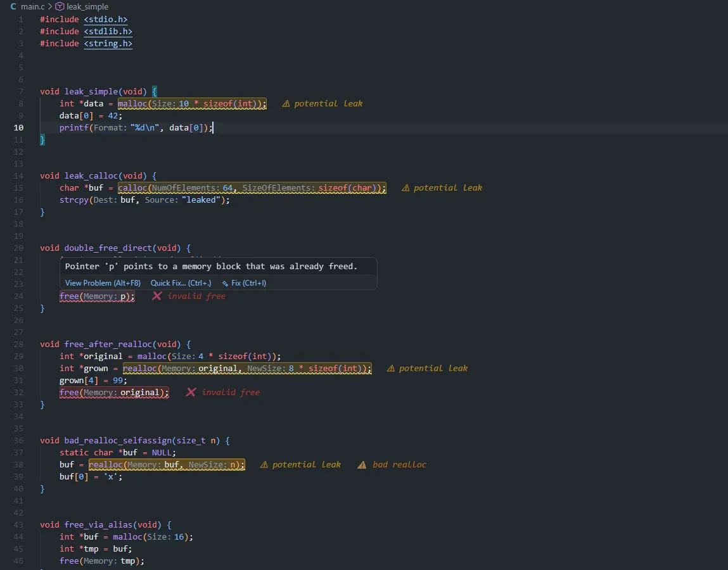The image size is (728, 570).
Task: Follow the <string.h> include link
Action: click(x=108, y=44)
